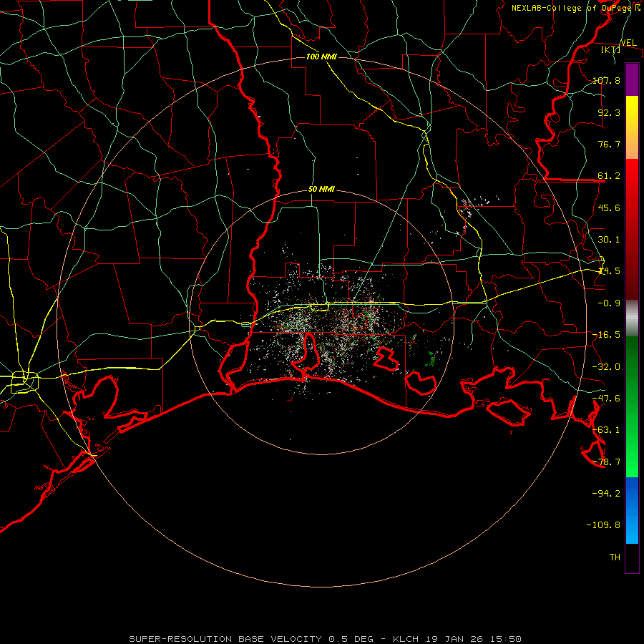Click the -47.6 velocity scale value
Viewport: 644px width, 644px height.
click(607, 399)
